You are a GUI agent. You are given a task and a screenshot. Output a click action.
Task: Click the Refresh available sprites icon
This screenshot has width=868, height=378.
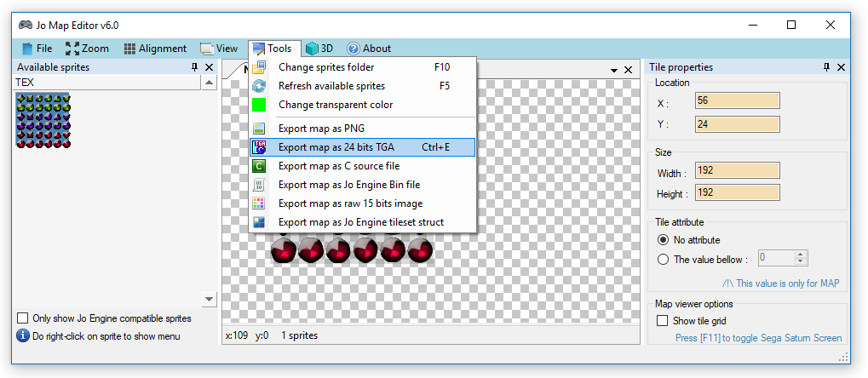258,86
